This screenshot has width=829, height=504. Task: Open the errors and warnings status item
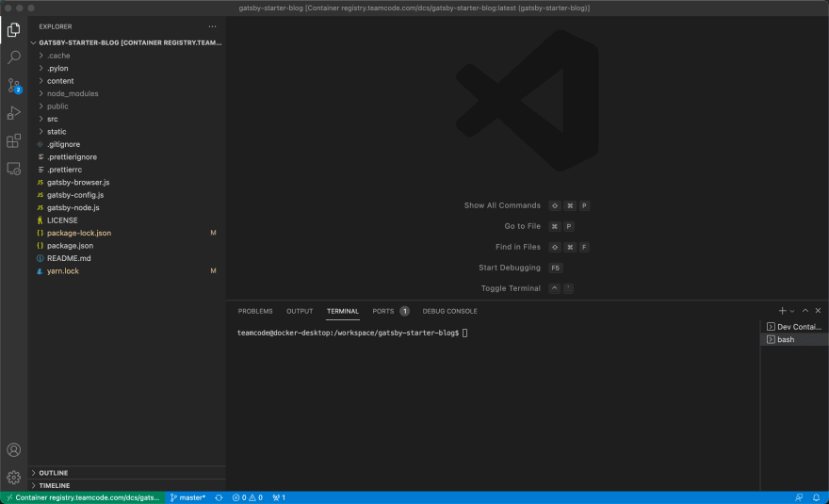pos(248,497)
